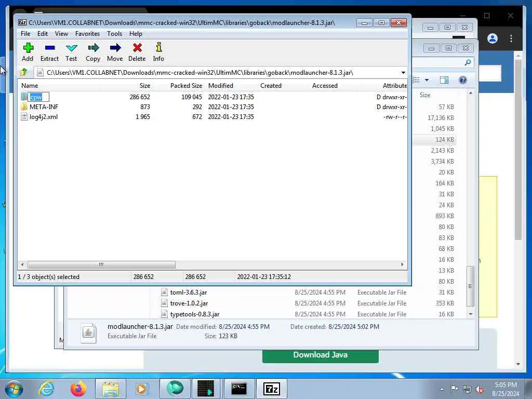Go up one folder level in 7-Zip
Viewport: 532px width, 399px height.
click(24, 72)
